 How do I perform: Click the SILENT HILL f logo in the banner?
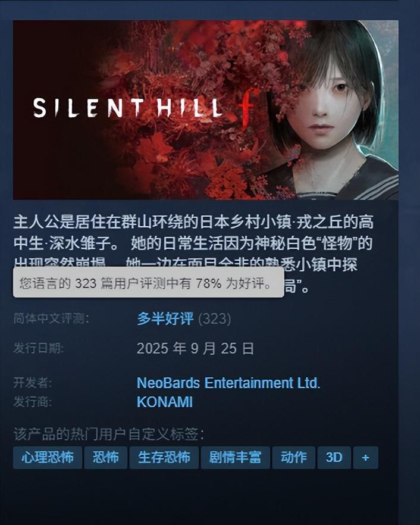pos(146,107)
